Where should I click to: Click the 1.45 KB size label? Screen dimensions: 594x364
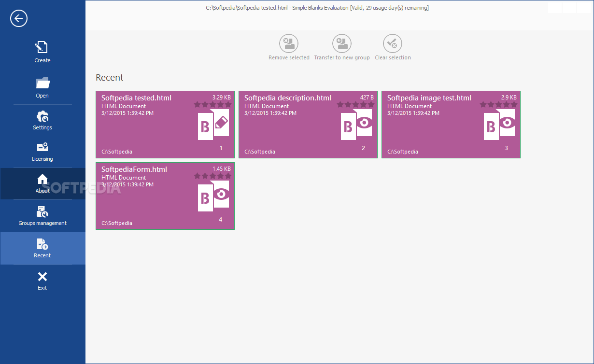coord(222,169)
